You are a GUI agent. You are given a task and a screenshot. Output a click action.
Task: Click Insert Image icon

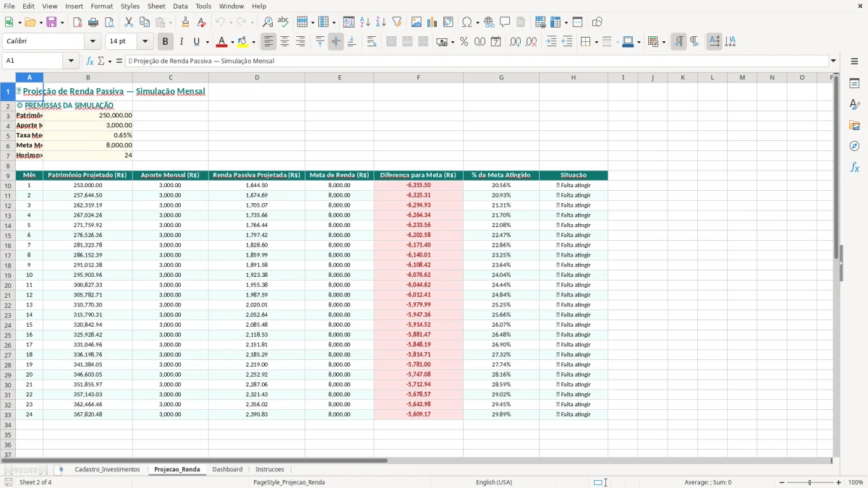(x=417, y=22)
